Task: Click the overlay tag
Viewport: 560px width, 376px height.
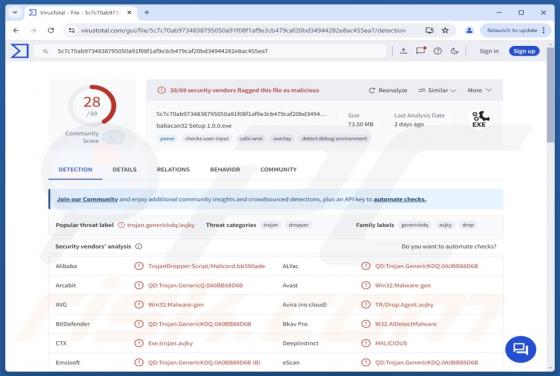Action: click(282, 139)
